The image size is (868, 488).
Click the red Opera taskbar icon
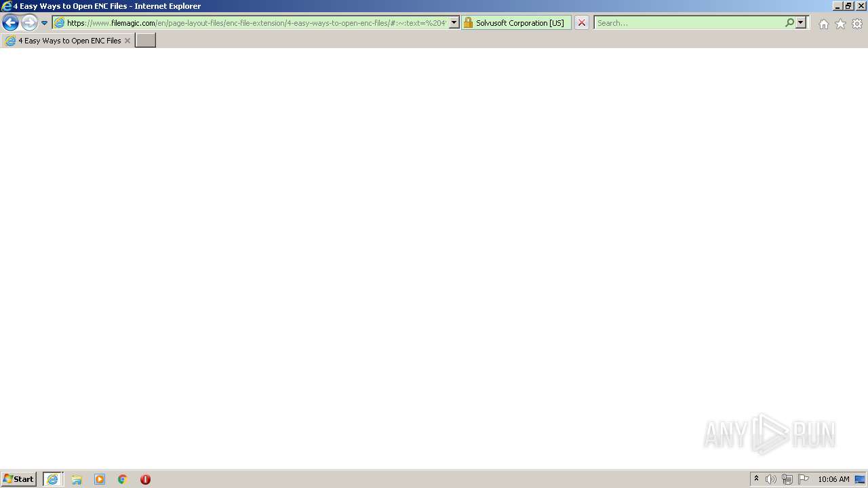point(145,479)
